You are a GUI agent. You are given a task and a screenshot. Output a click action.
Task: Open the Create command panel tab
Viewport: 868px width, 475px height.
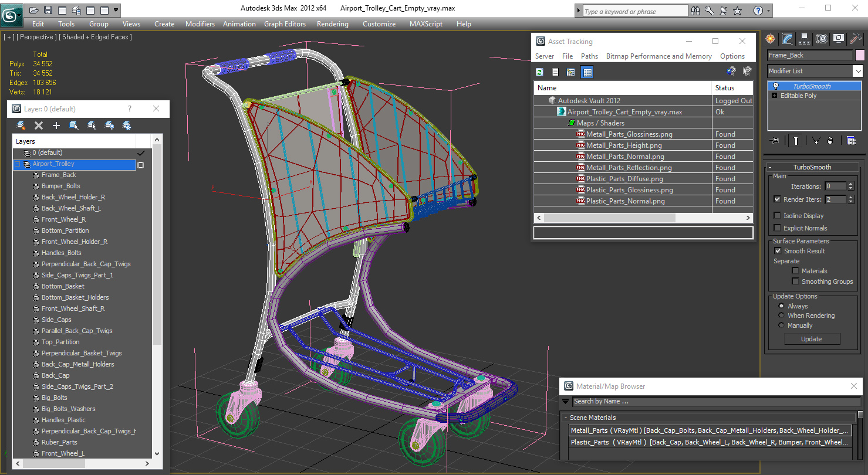point(771,39)
